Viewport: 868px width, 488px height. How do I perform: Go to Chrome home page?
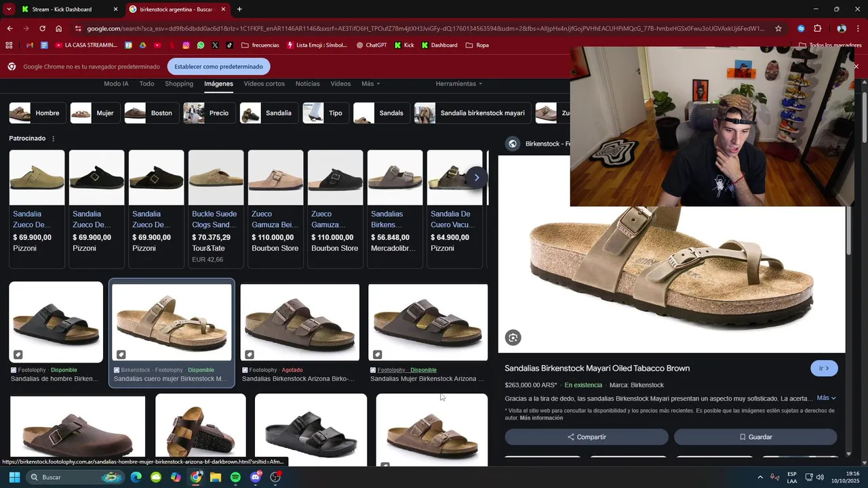(x=59, y=28)
